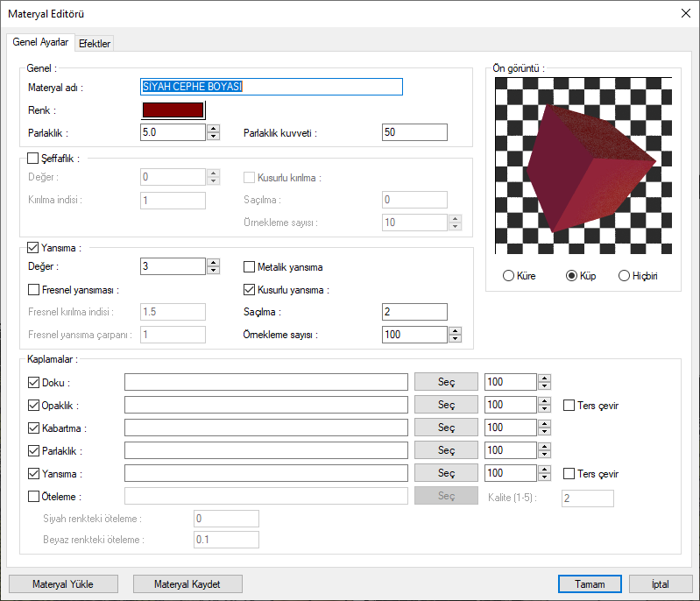Screen dimensions: 700x601
Task: Switch to the Efektler tab
Action: point(95,43)
